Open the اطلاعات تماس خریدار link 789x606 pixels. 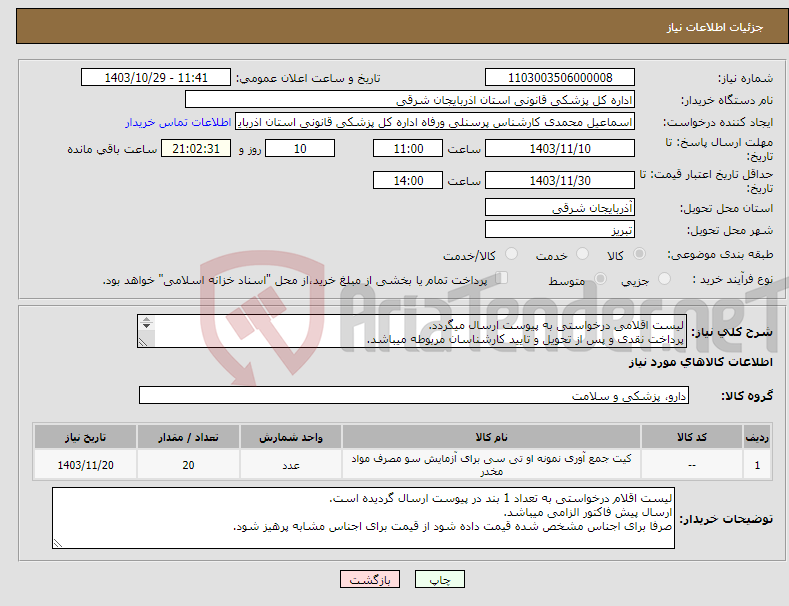(x=178, y=122)
